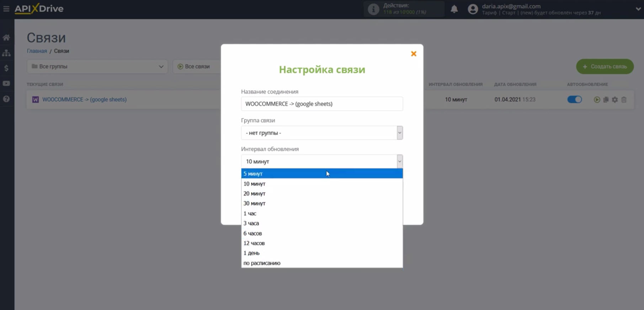Toggle auto-update for the WOOCOMMERCE connection

click(x=575, y=99)
